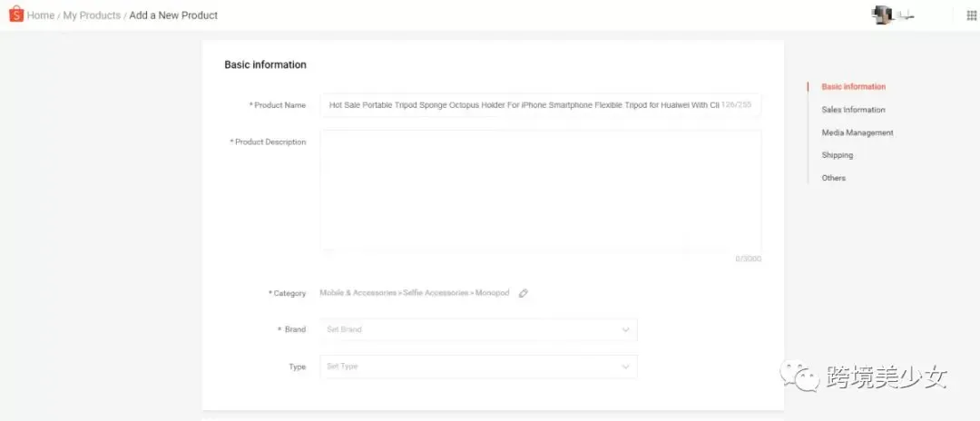Screen dimensions: 980x421
Task: Click the pencil icon to edit category
Action: [524, 293]
